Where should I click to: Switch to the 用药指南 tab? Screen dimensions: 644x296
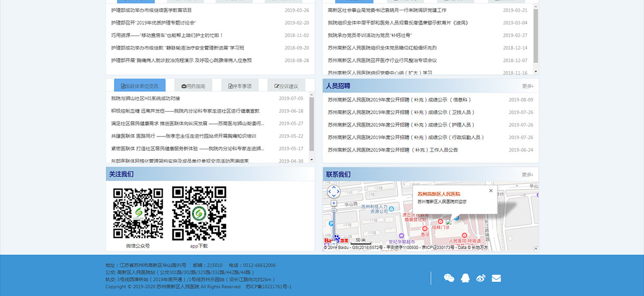coord(194,86)
